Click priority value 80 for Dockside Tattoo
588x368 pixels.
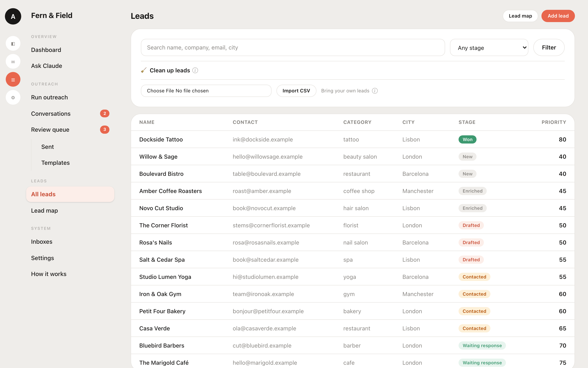(x=562, y=139)
